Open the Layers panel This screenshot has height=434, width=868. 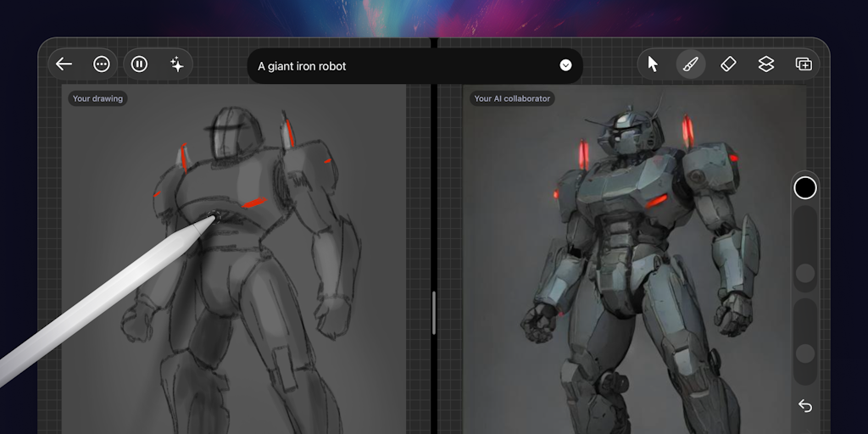tap(766, 64)
